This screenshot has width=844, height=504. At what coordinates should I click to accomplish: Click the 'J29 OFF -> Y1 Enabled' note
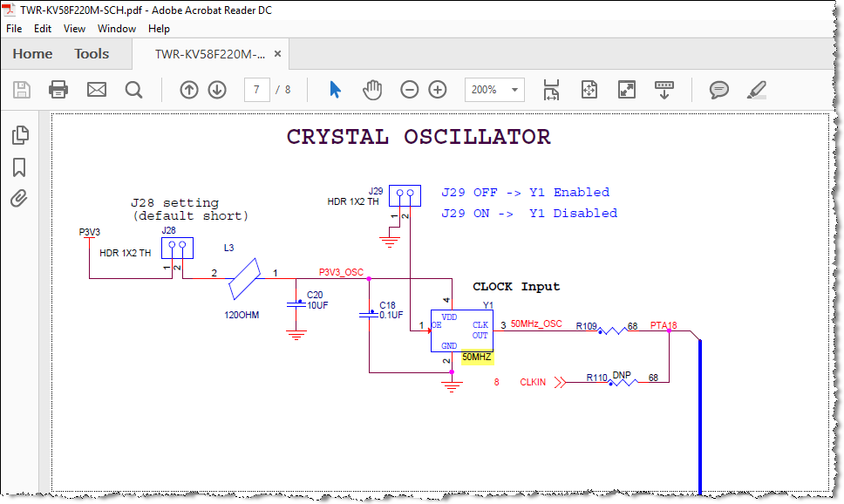tap(526, 192)
